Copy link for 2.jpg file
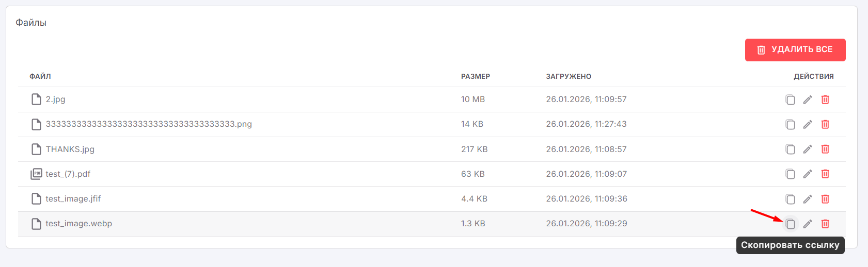The height and width of the screenshot is (267, 868). (x=790, y=99)
